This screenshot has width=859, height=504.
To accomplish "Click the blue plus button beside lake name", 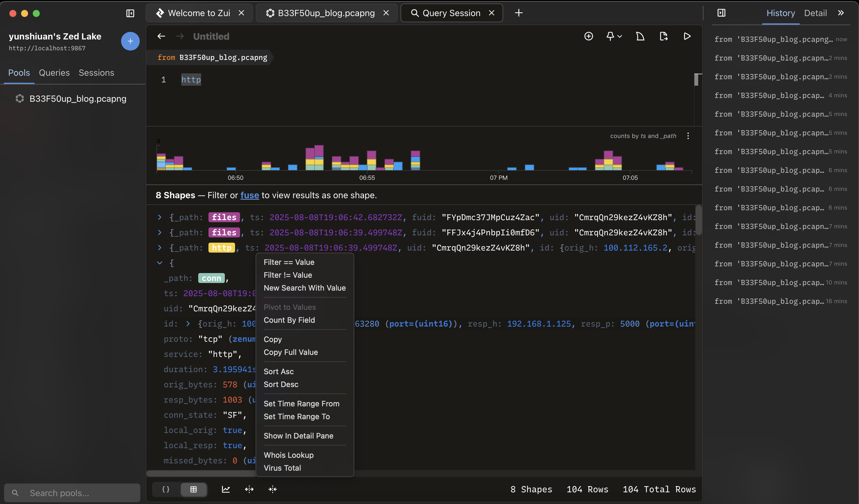I will pos(130,41).
